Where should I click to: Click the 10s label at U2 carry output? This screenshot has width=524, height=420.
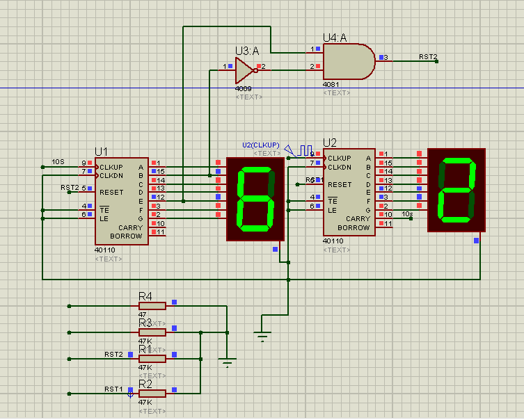point(407,214)
